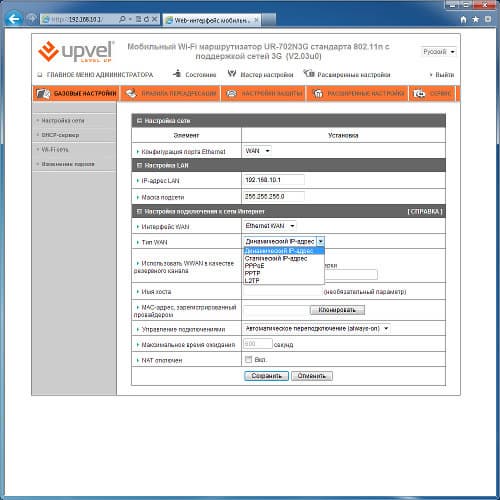Click the Клонировать button

[337, 310]
